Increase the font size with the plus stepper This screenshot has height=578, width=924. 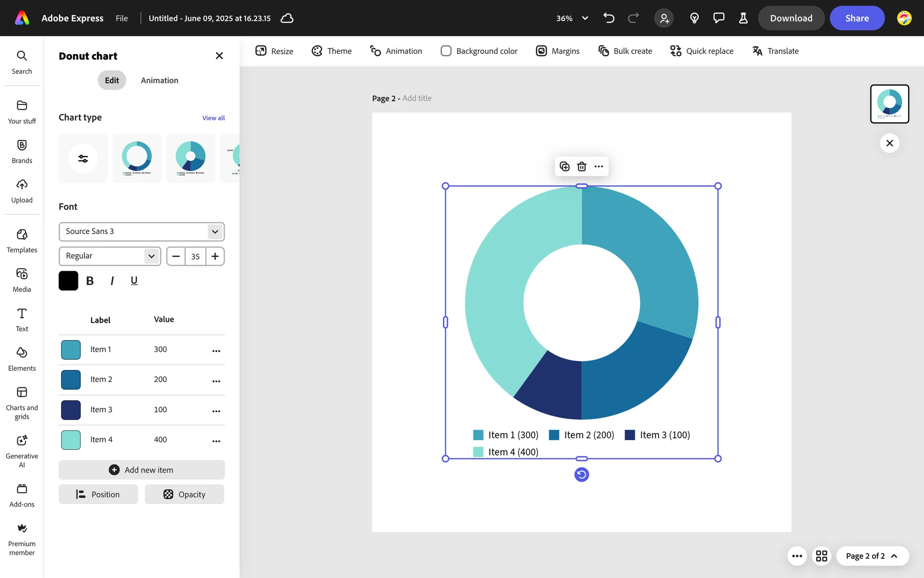[x=215, y=256]
